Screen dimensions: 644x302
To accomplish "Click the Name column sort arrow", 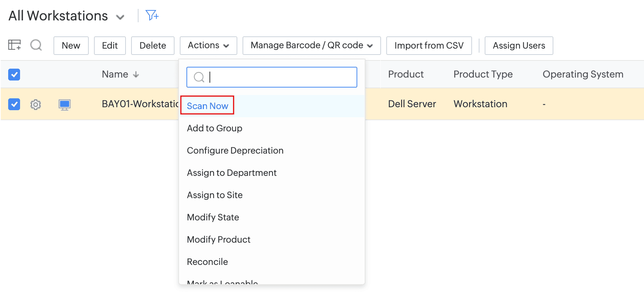I will pos(136,75).
